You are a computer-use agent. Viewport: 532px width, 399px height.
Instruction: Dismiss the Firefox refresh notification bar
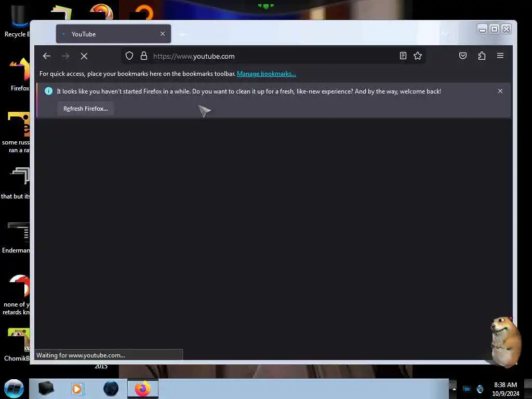[500, 91]
